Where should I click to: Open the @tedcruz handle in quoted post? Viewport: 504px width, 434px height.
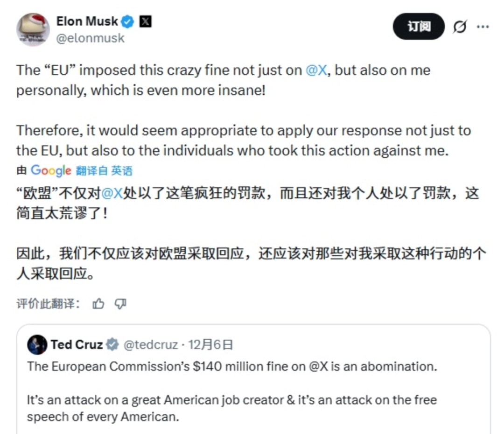click(x=150, y=345)
